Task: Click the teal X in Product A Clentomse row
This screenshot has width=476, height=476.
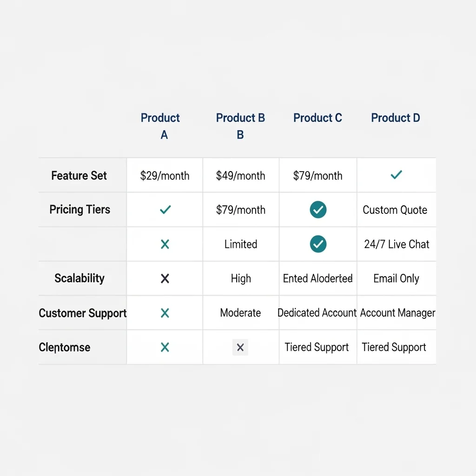Action: (x=165, y=347)
